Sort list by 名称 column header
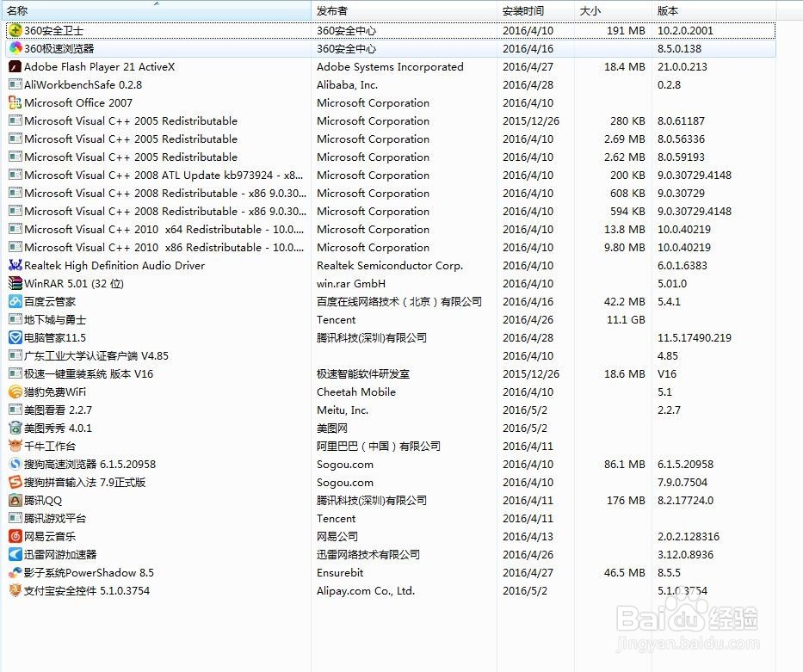This screenshot has width=803, height=672. [156, 10]
